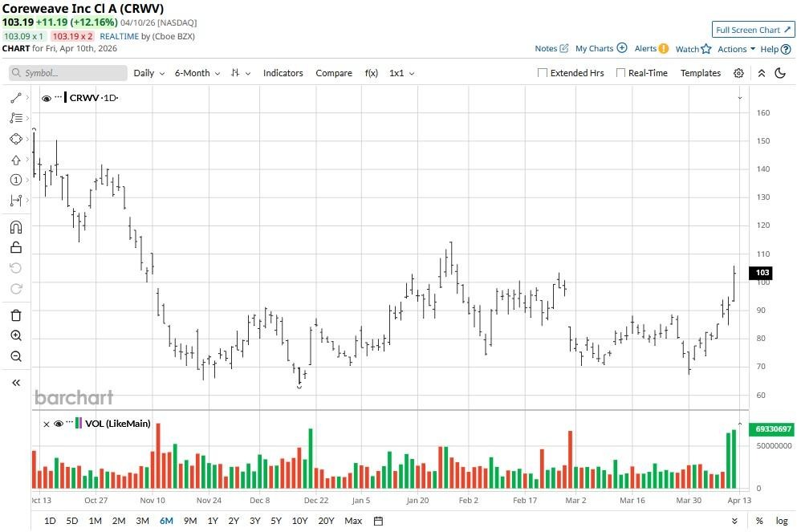Open VOL indicator more options dots
797x532 pixels.
click(x=70, y=422)
